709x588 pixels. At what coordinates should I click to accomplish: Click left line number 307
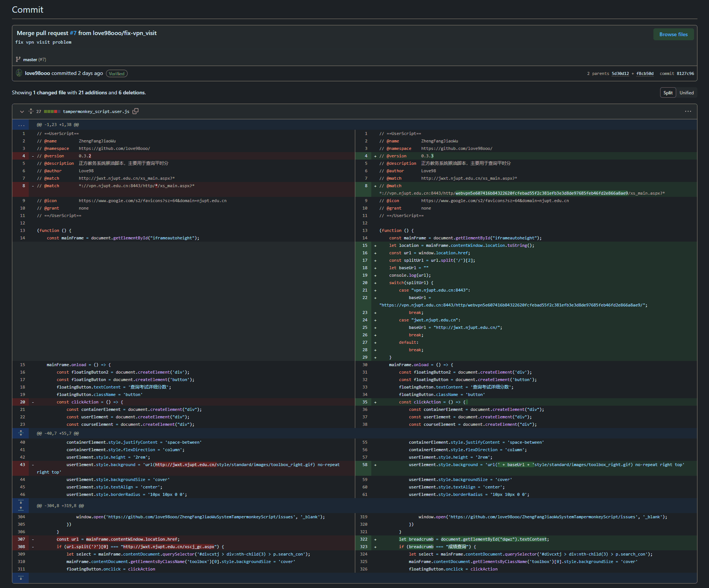(21, 539)
